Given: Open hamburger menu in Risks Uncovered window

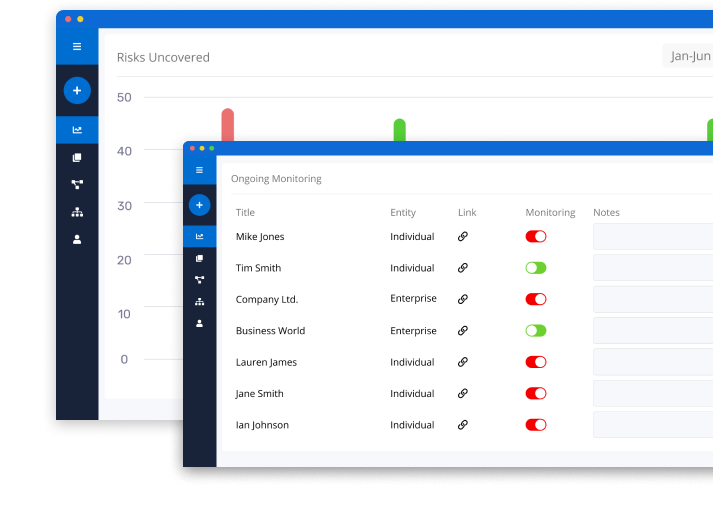Looking at the screenshot, I should (x=77, y=46).
